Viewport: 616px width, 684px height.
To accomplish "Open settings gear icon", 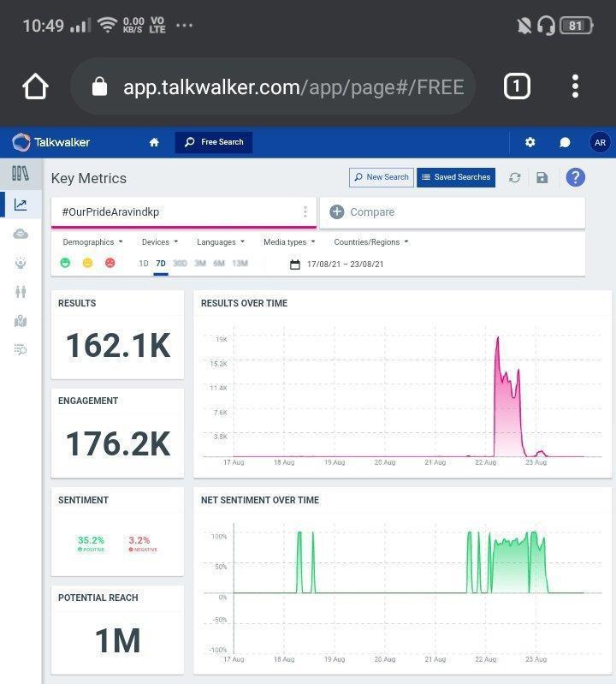I will click(x=530, y=142).
